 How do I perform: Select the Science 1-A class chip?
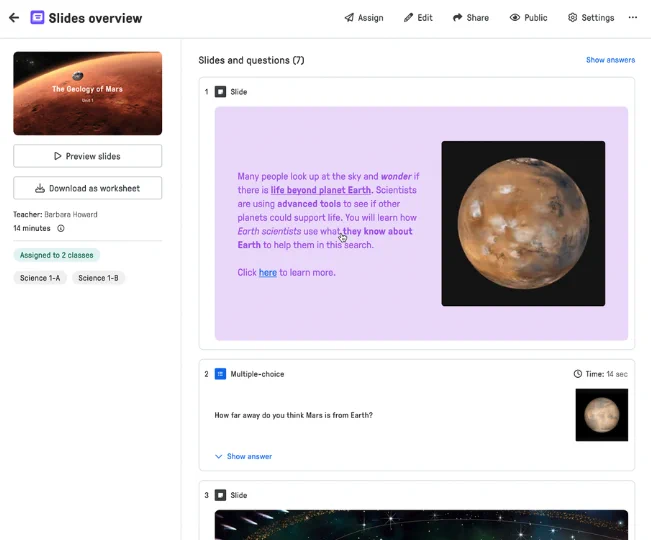(x=40, y=278)
